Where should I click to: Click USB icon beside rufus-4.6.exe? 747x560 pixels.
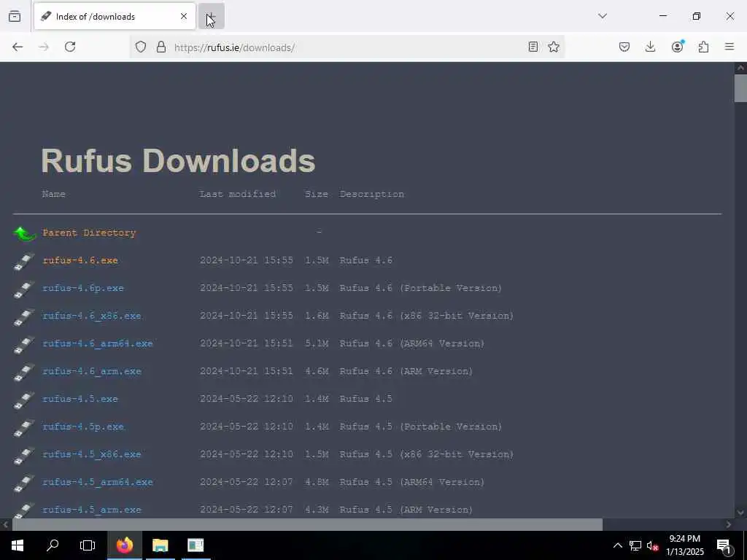[24, 262]
